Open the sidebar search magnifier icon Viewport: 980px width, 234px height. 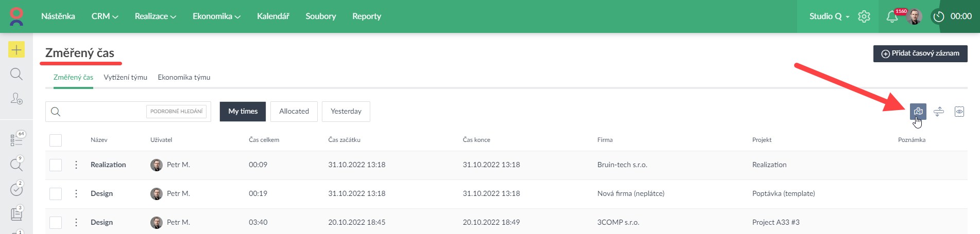(x=16, y=74)
